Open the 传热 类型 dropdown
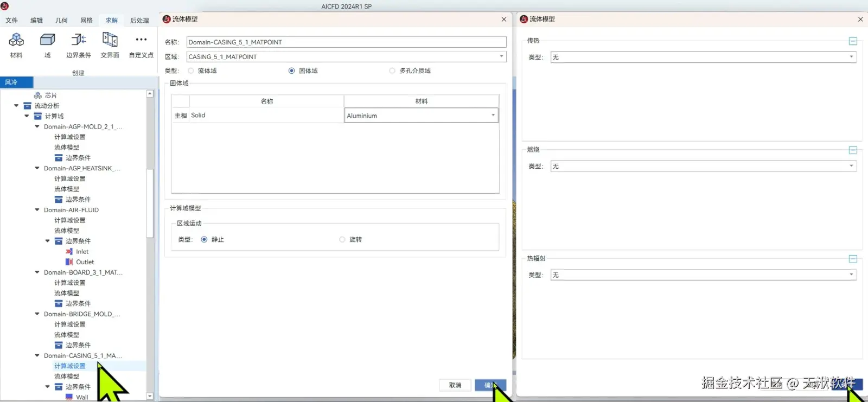 704,57
